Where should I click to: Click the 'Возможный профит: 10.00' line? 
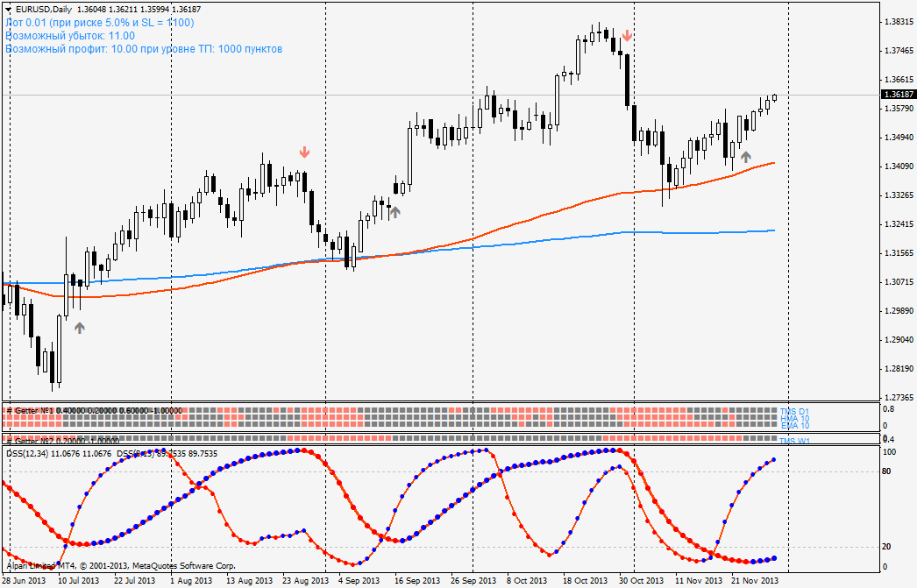tap(144, 49)
